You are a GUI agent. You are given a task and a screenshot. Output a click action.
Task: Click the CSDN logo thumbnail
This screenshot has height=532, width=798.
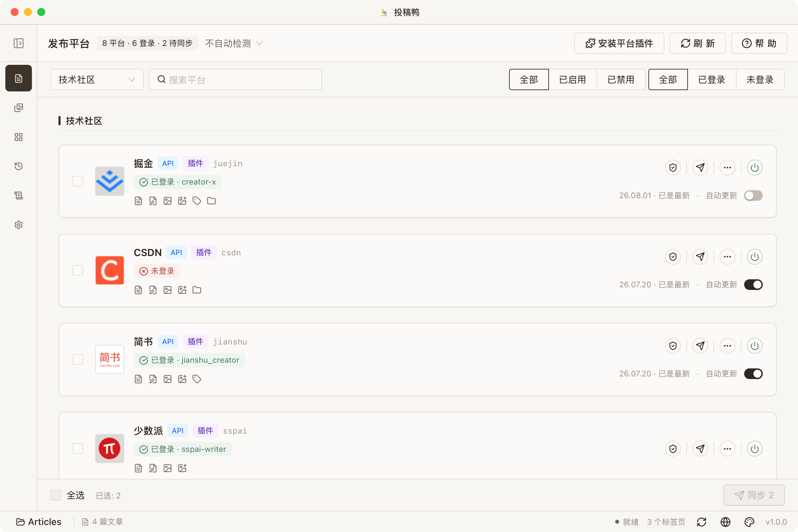110,270
